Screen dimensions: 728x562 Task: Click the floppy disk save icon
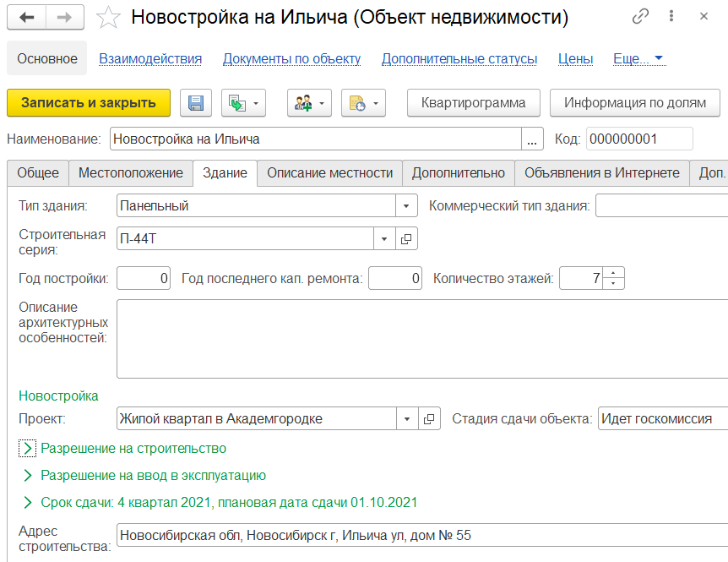point(195,103)
